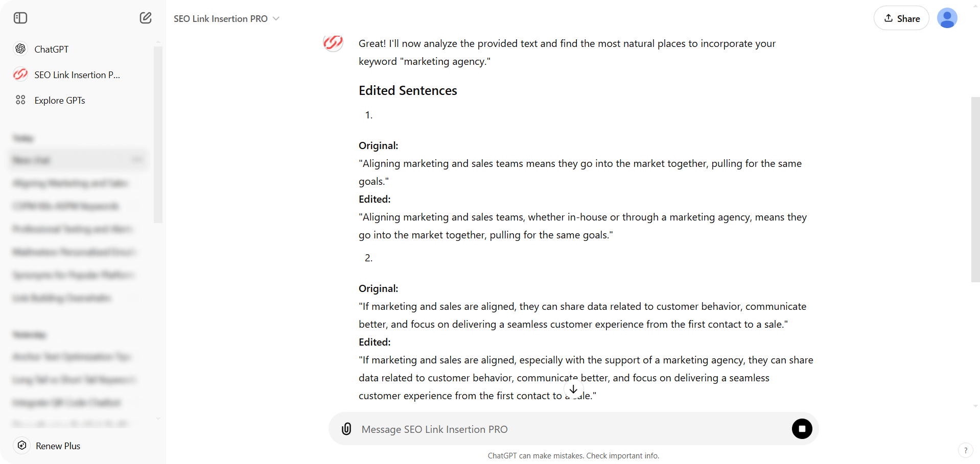Click Renew Plus in sidebar
980x464 pixels.
click(x=58, y=446)
